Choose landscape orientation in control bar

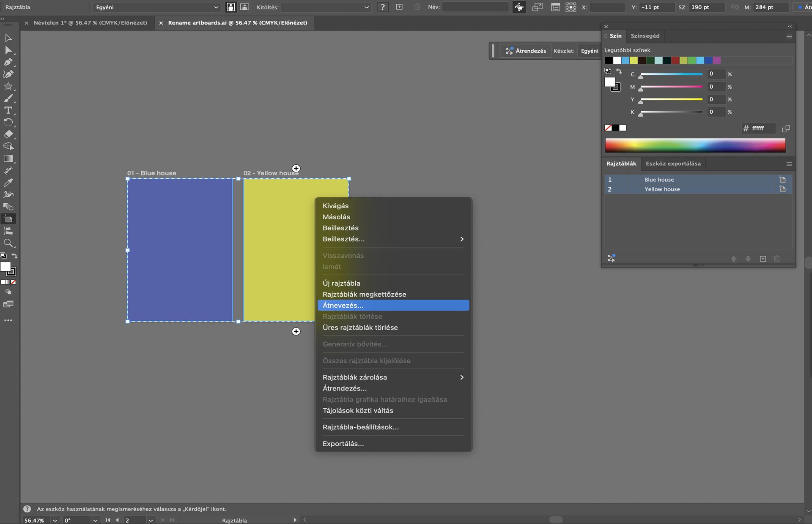point(244,7)
